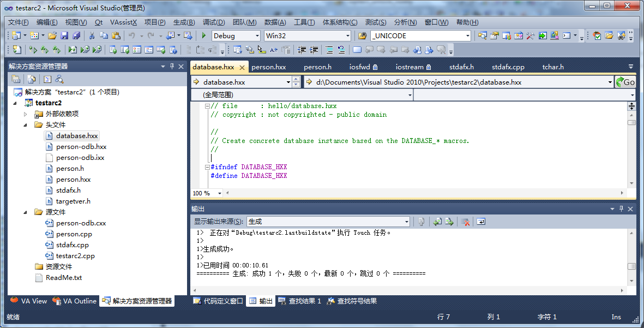Image resolution: width=644 pixels, height=328 pixels.
Task: Click the Open File folder icon
Action: click(52, 36)
